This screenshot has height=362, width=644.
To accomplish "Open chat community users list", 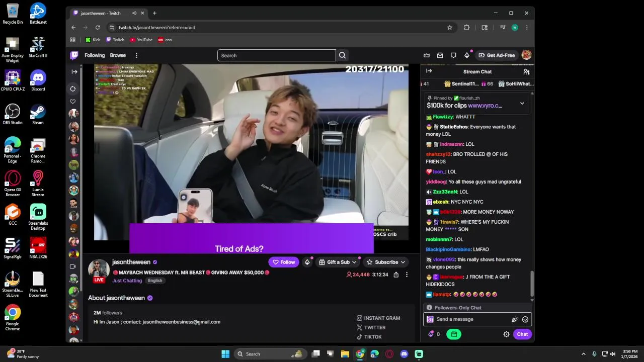I will click(x=526, y=71).
